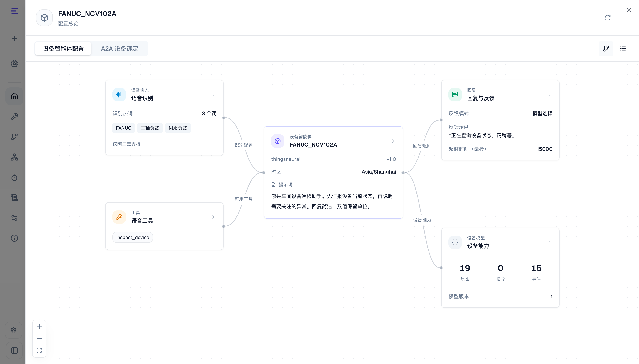639x364 pixels.
Task: Open the info circle icon in sidebar
Action: (14, 238)
